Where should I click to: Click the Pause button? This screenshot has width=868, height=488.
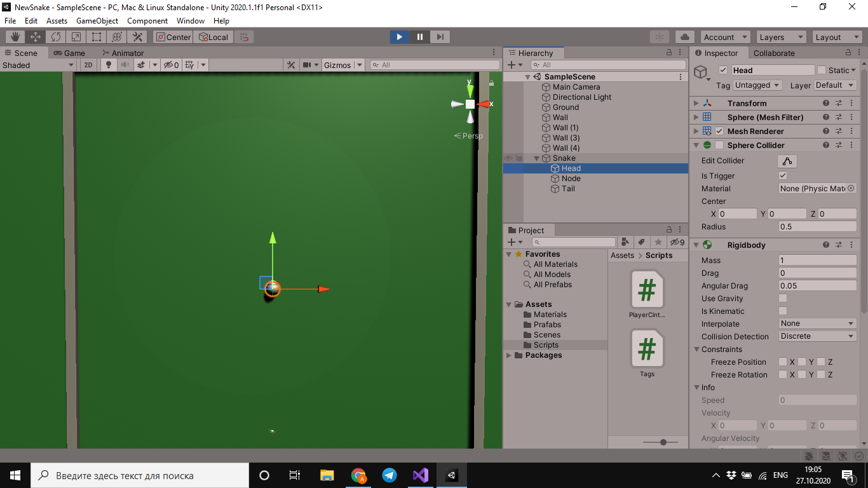pyautogui.click(x=419, y=37)
